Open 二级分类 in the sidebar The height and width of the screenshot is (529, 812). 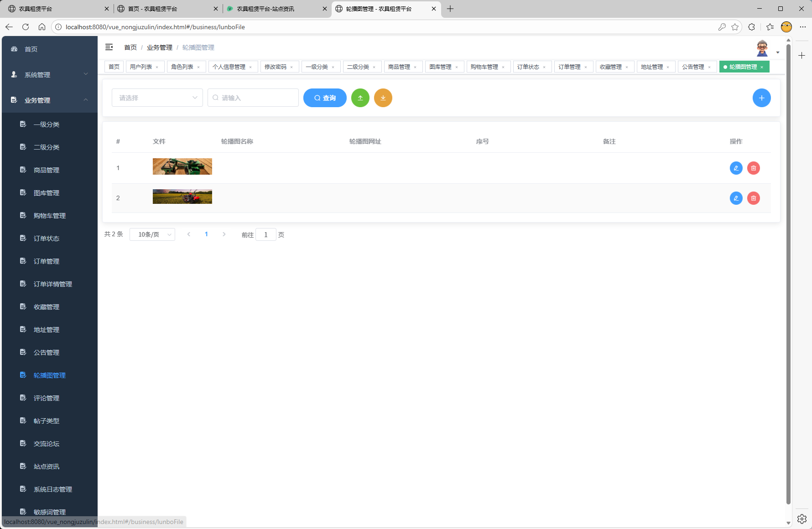50,147
